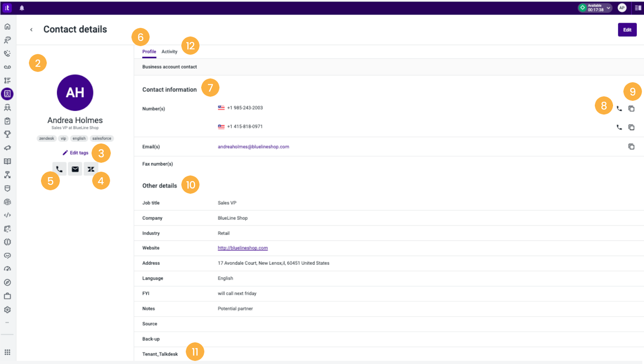
Task: Open Zendesk integration icon under avatar
Action: tap(91, 169)
